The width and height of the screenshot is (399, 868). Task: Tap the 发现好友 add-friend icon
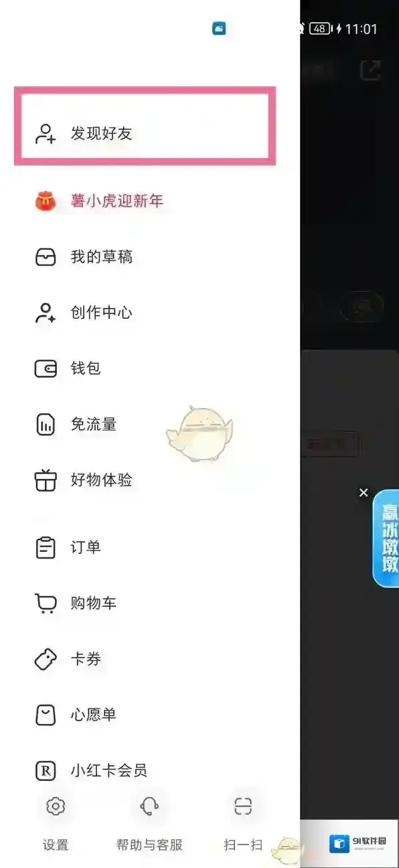[x=46, y=133]
